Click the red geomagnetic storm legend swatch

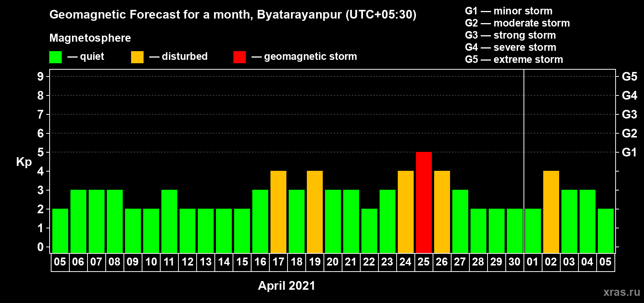coord(239,57)
